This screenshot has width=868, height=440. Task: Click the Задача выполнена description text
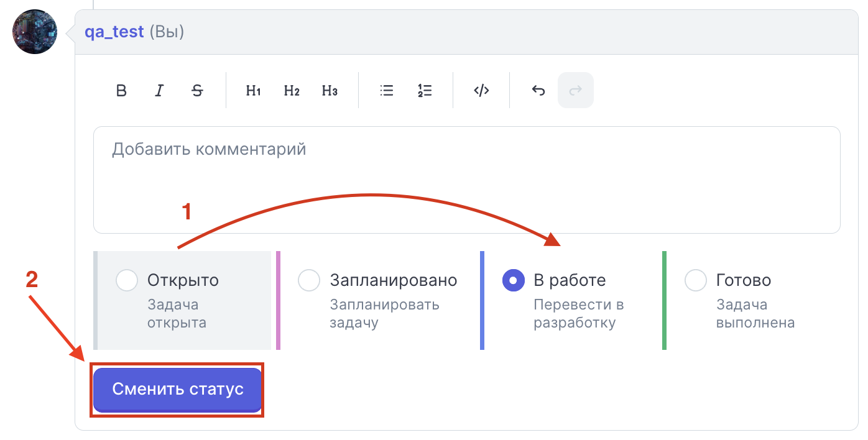755,314
